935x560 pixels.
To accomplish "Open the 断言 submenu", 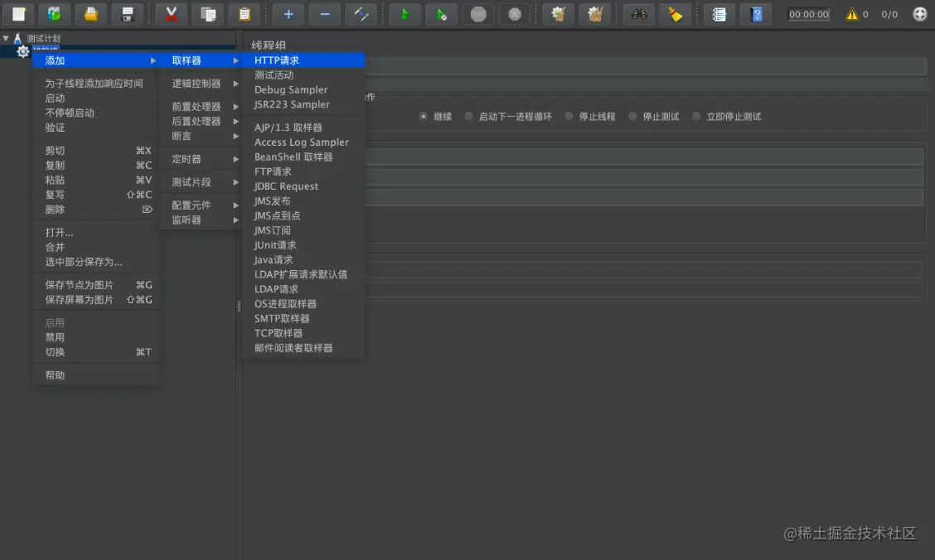I will coord(201,136).
